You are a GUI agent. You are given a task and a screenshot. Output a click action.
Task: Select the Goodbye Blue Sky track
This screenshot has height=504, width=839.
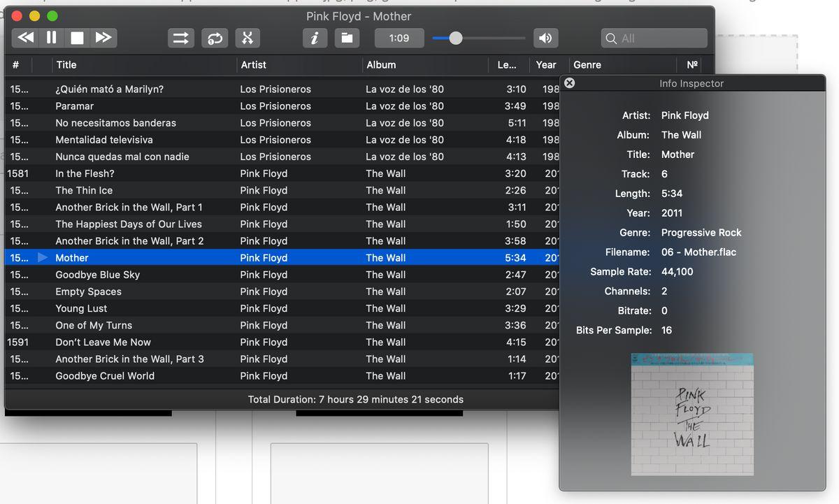click(98, 275)
